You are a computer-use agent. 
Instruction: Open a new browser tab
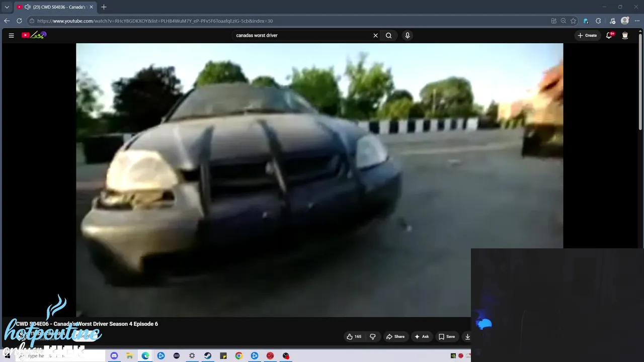[x=104, y=7]
